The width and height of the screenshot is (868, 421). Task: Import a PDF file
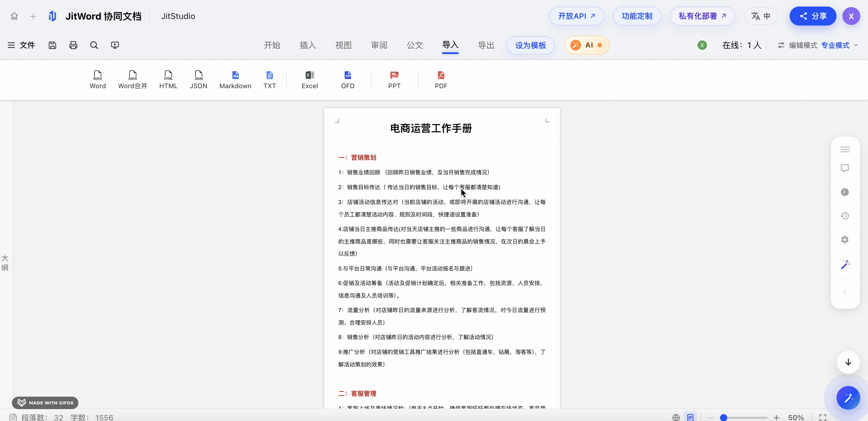tap(441, 80)
